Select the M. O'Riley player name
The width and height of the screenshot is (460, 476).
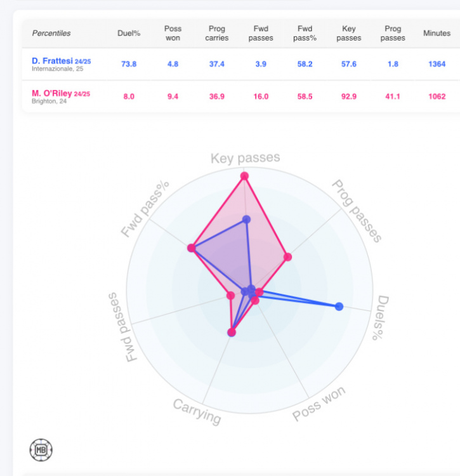52,93
